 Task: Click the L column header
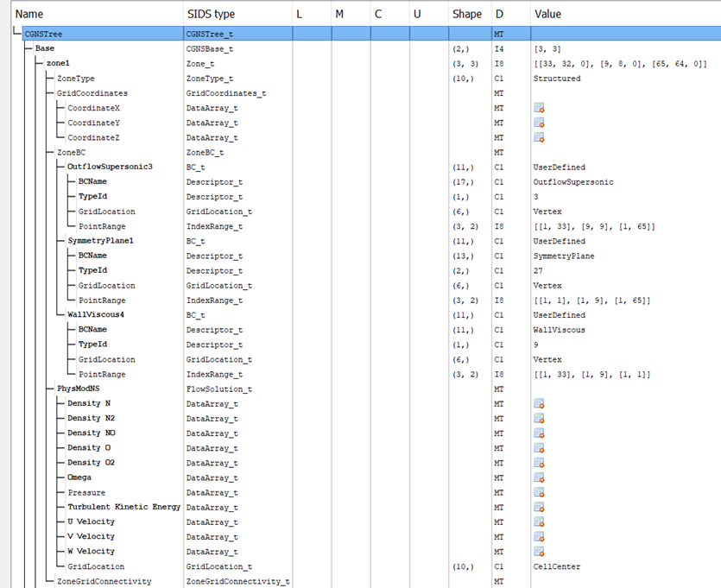click(312, 15)
